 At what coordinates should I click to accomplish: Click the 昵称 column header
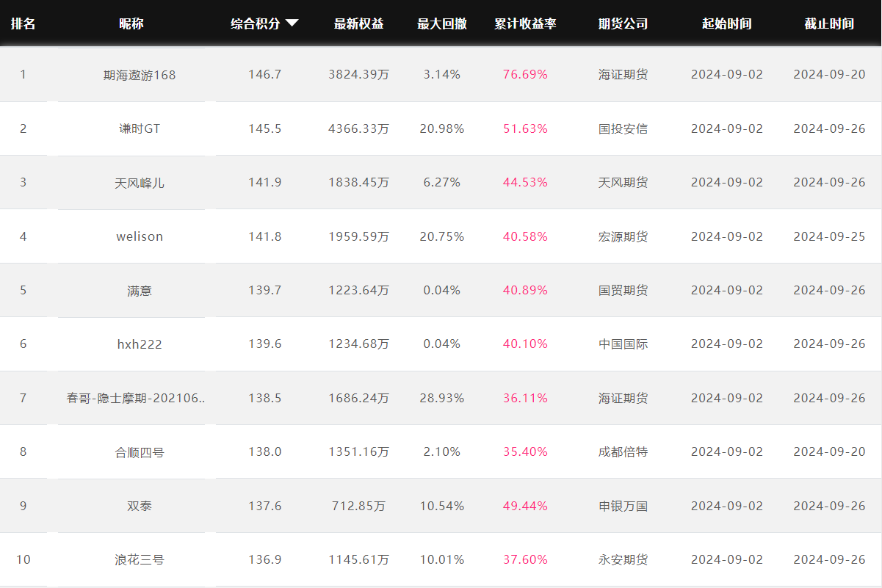131,23
